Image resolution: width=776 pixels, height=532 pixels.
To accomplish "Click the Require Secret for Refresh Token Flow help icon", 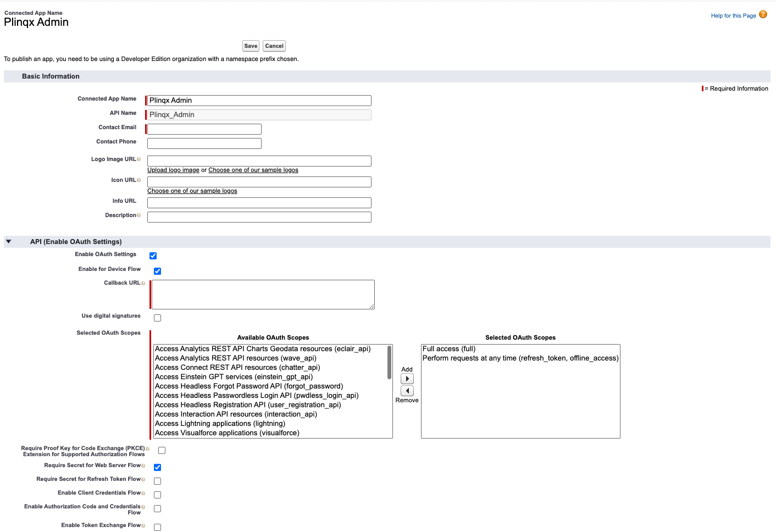I will coord(143,480).
